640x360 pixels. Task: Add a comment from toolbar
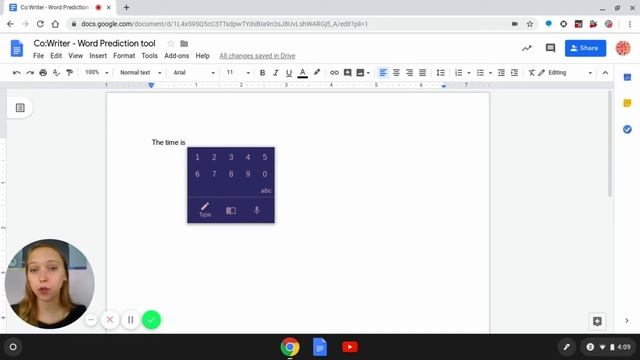point(347,73)
